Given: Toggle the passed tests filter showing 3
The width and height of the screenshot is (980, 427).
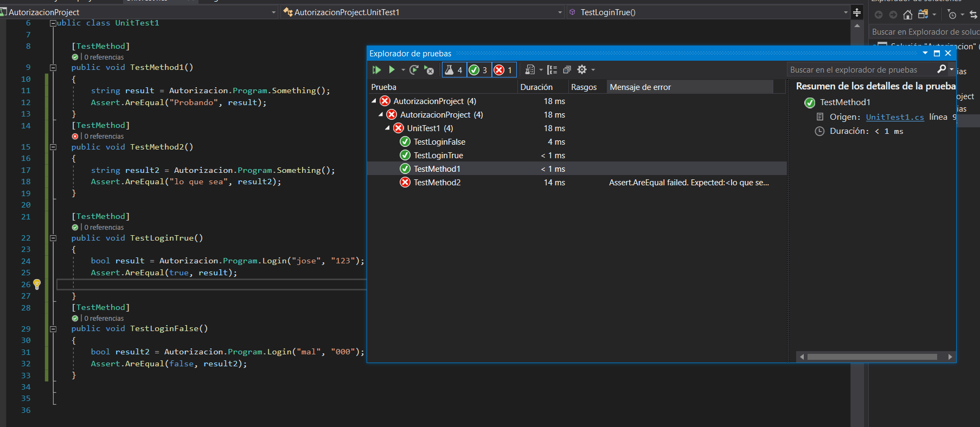Looking at the screenshot, I should coord(479,70).
